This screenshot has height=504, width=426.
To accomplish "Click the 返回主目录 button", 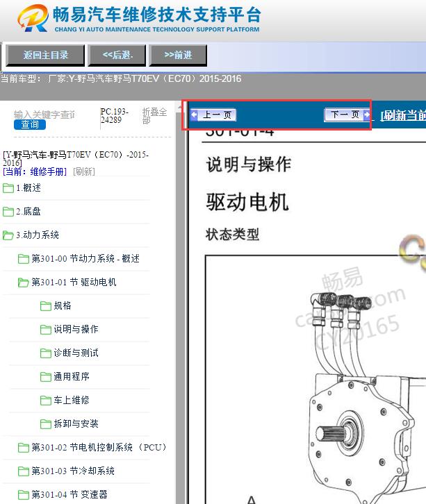I will (x=45, y=56).
